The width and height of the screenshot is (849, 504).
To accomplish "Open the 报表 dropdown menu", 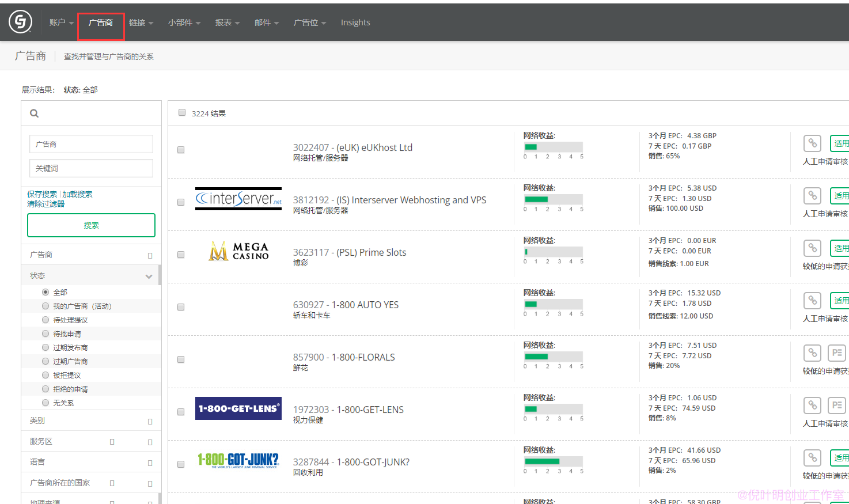I will [228, 22].
